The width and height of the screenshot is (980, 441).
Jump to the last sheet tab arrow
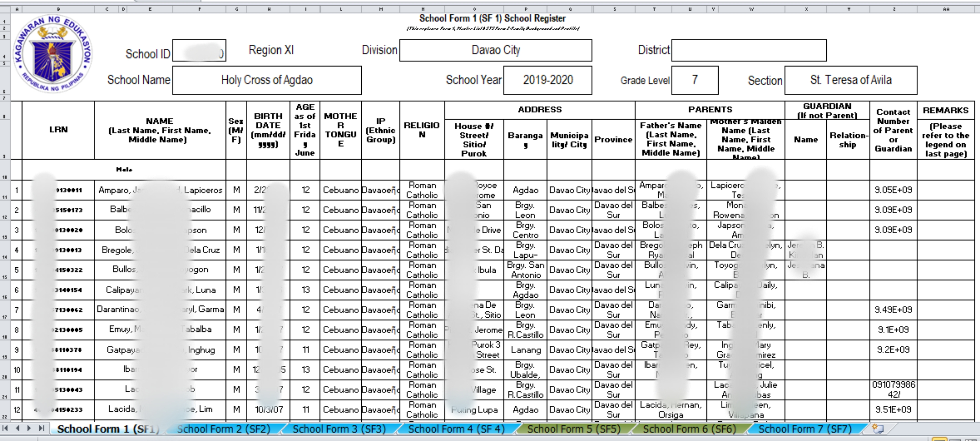[41, 428]
